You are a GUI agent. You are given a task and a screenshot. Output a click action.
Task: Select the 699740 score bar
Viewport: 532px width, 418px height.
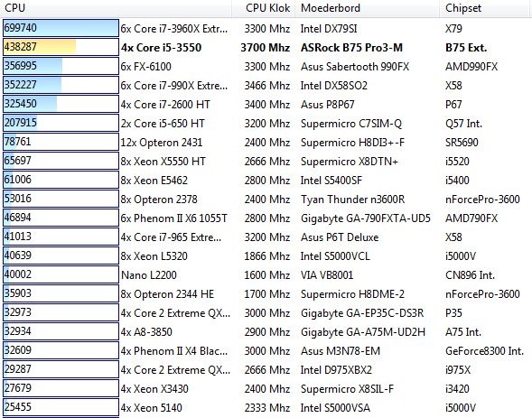pos(61,28)
